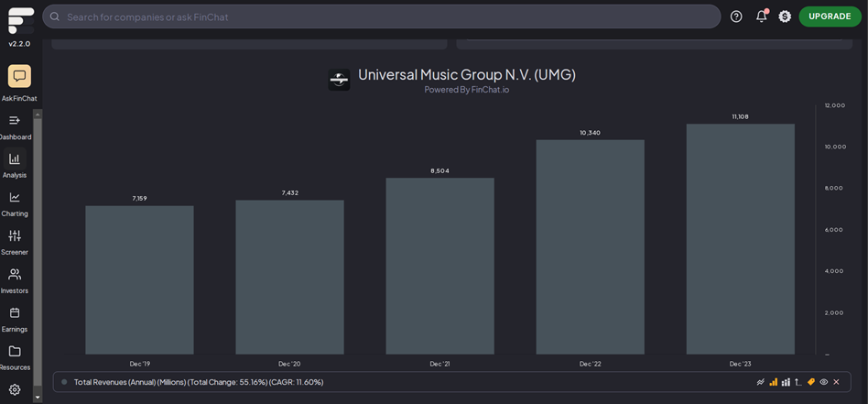This screenshot has width=868, height=404.
Task: Remove the Total Revenues series
Action: (x=837, y=382)
